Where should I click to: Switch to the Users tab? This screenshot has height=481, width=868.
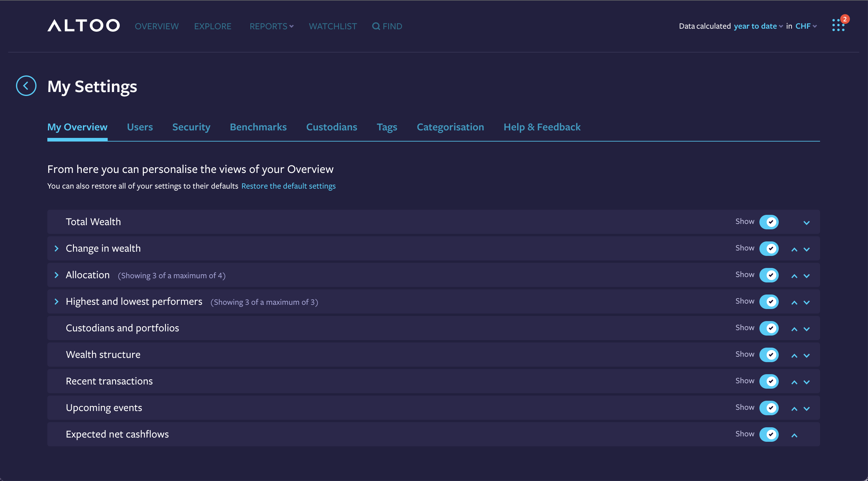pos(140,127)
